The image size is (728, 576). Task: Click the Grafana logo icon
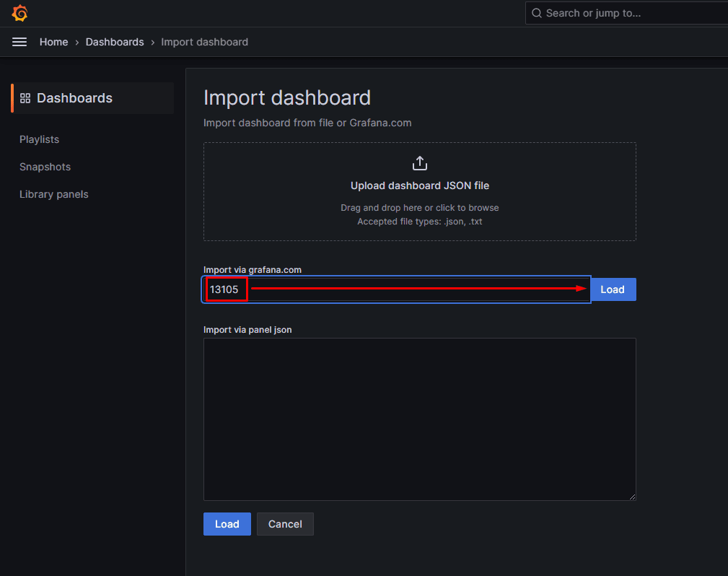[19, 13]
